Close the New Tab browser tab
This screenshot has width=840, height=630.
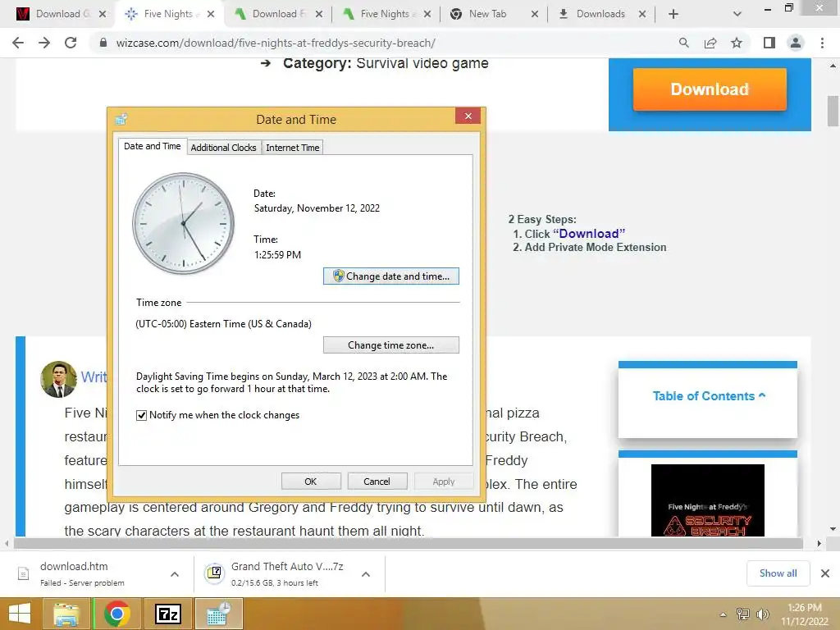(x=535, y=14)
